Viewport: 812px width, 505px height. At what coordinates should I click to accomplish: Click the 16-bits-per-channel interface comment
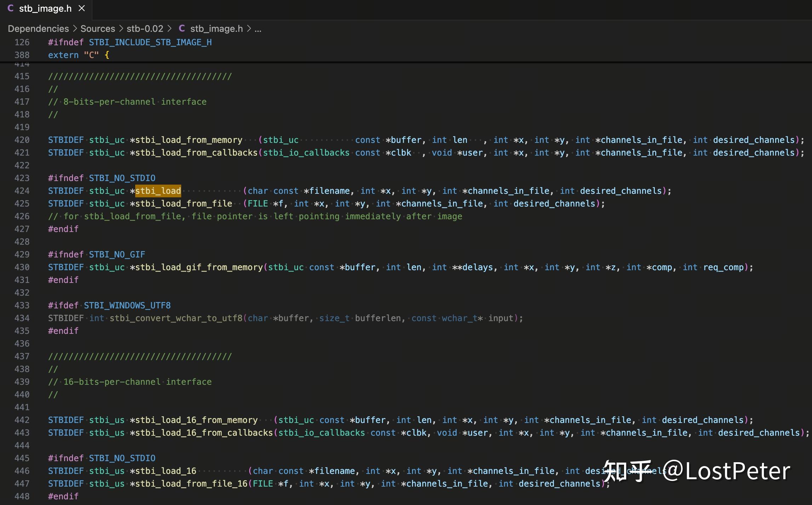130,382
